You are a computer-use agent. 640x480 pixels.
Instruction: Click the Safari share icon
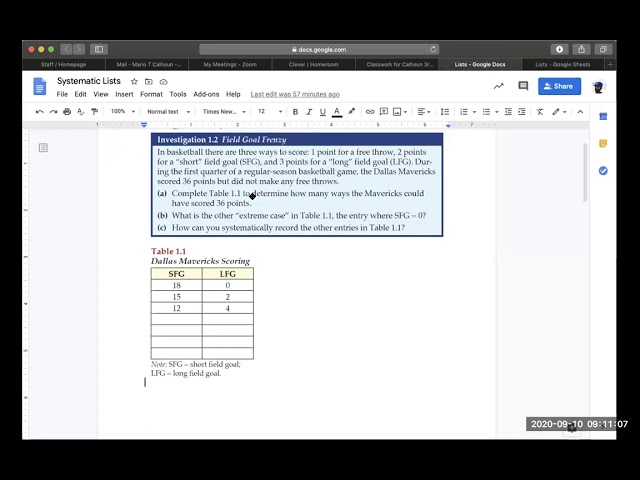point(581,49)
